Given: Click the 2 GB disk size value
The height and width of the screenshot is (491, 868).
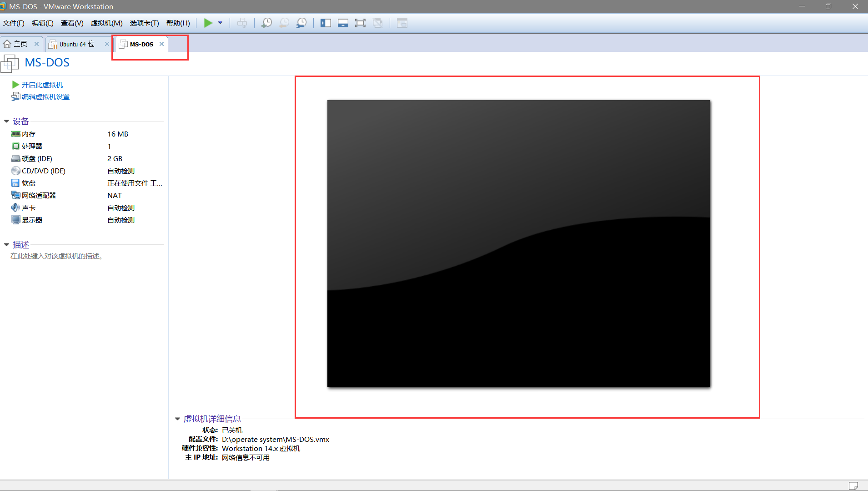Looking at the screenshot, I should (x=115, y=158).
